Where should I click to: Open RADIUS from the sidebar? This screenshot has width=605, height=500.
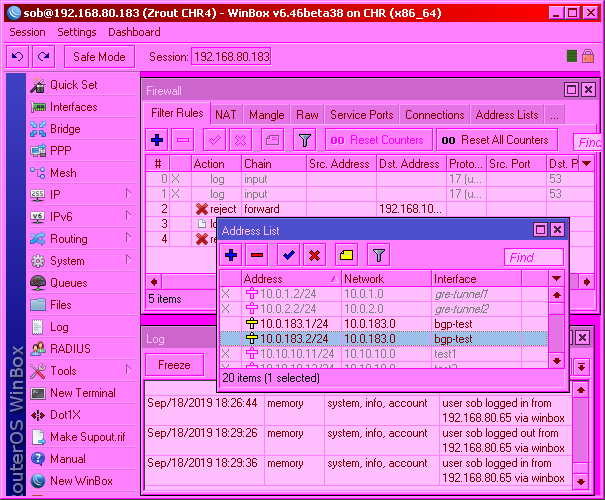click(x=83, y=349)
